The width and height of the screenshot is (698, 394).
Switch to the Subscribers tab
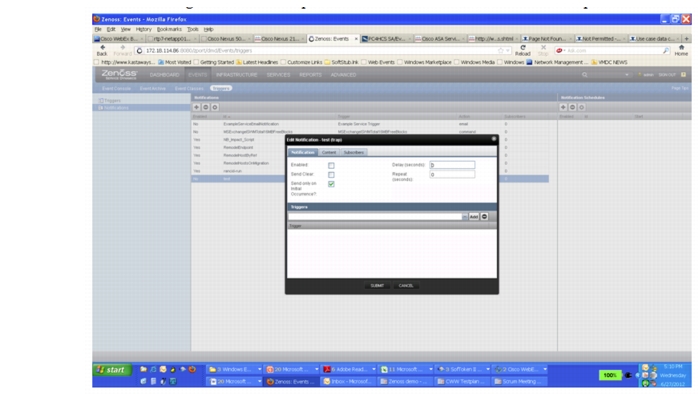tap(353, 152)
